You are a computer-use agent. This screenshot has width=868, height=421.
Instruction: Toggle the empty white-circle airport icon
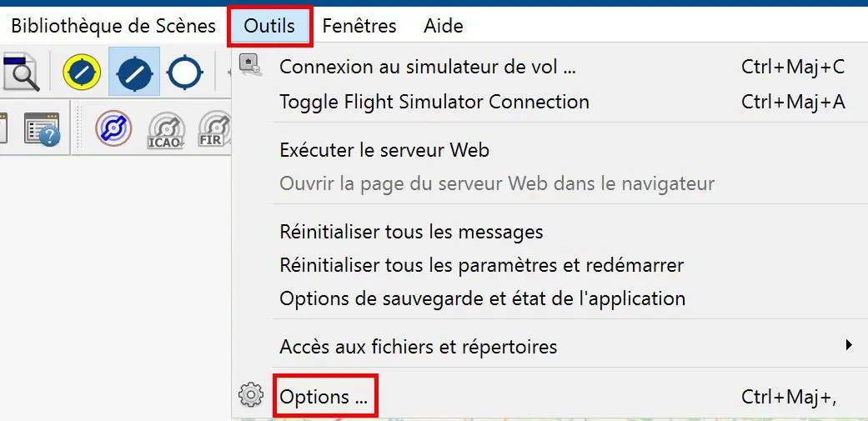pyautogui.click(x=185, y=73)
